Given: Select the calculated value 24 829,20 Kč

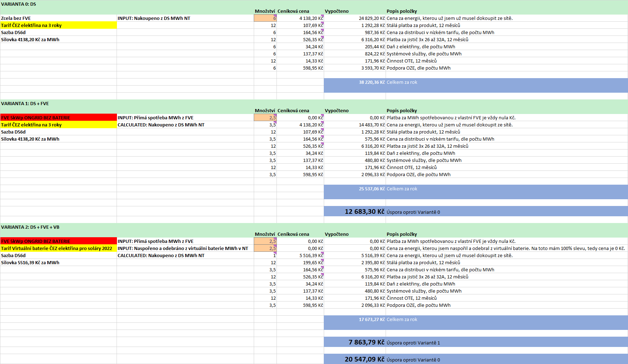Looking at the screenshot, I should tap(355, 18).
